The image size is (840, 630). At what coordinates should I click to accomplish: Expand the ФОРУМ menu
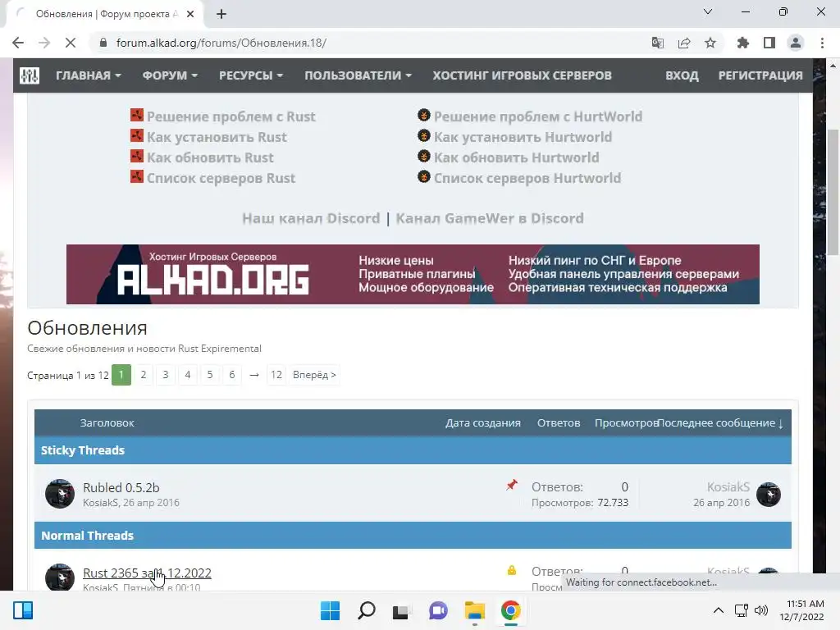170,75
